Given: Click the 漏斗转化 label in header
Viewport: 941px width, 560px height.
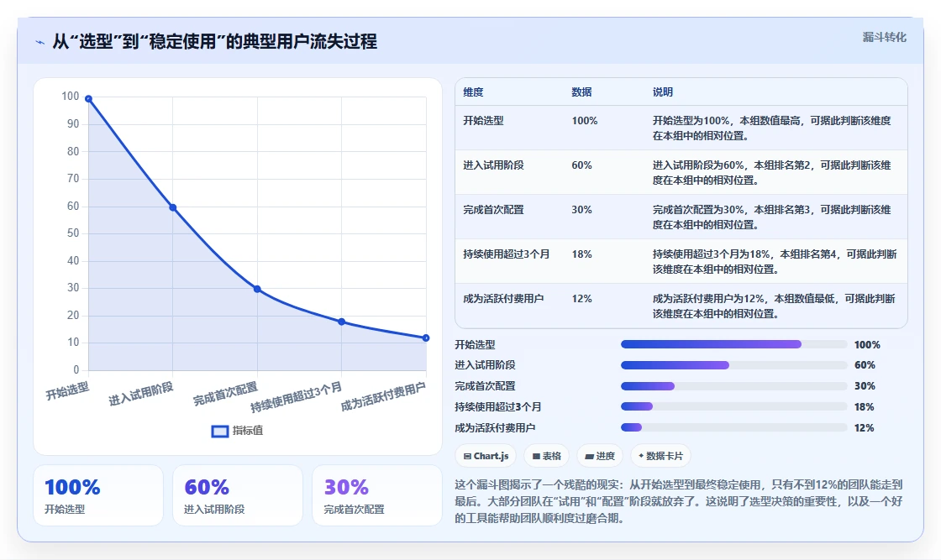Looking at the screenshot, I should click(884, 37).
